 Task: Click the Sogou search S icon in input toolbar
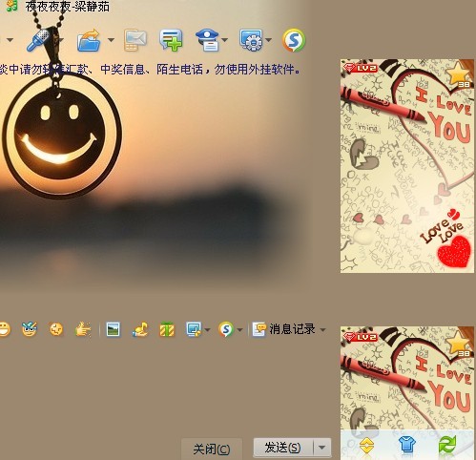pyautogui.click(x=226, y=329)
